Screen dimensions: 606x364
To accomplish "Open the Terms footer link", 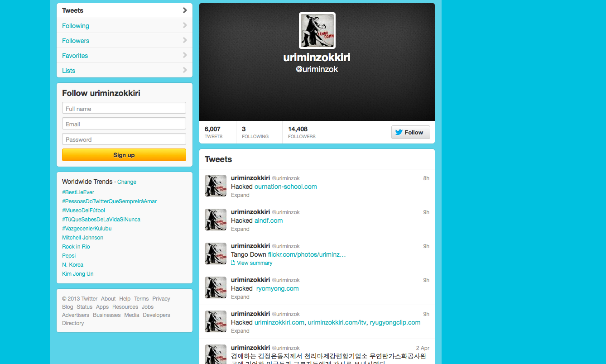I will pos(141,299).
